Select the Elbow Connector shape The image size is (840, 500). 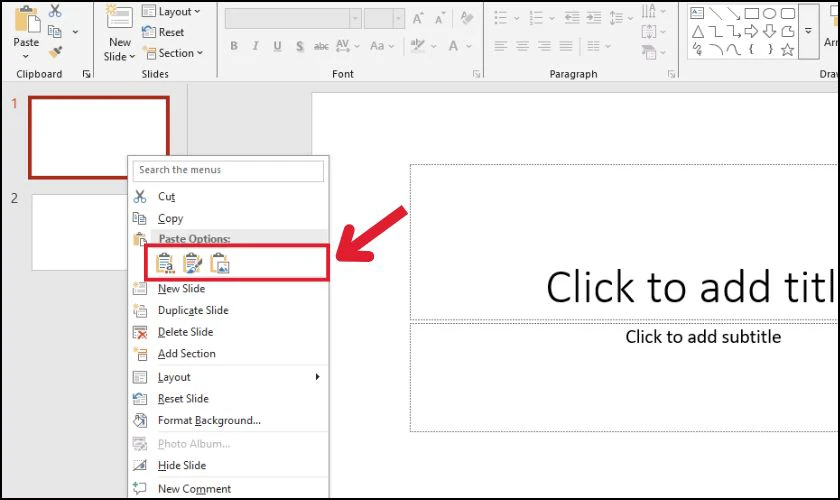[715, 32]
